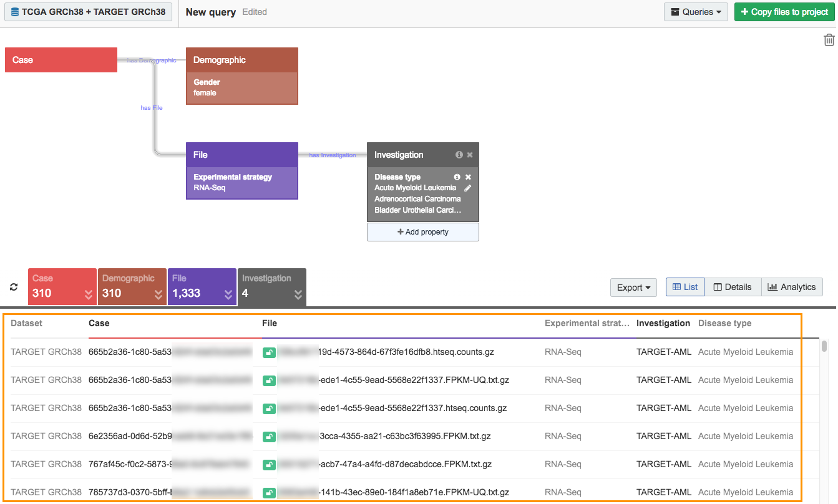Image resolution: width=838 pixels, height=504 pixels.
Task: Remove the Disease type property
Action: click(468, 177)
